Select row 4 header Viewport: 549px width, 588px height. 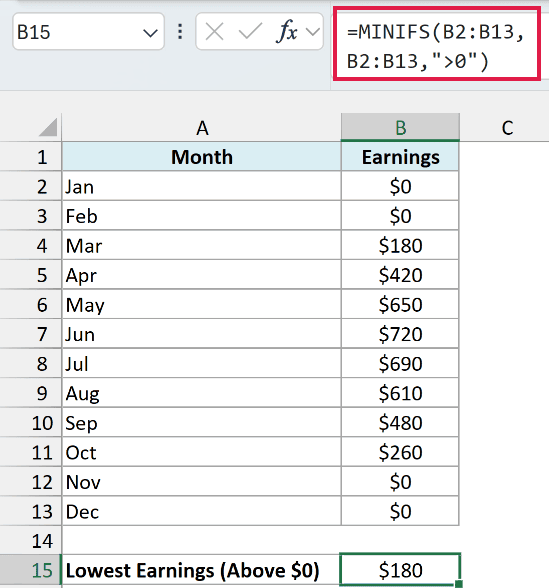[x=31, y=246]
